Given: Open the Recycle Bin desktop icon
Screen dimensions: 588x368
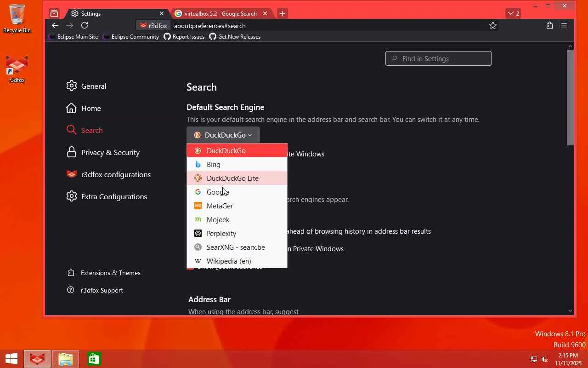Looking at the screenshot, I should pyautogui.click(x=17, y=18).
